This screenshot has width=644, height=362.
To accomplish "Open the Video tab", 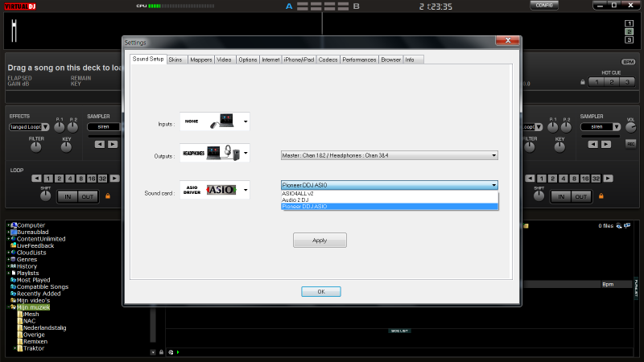I will pyautogui.click(x=225, y=60).
